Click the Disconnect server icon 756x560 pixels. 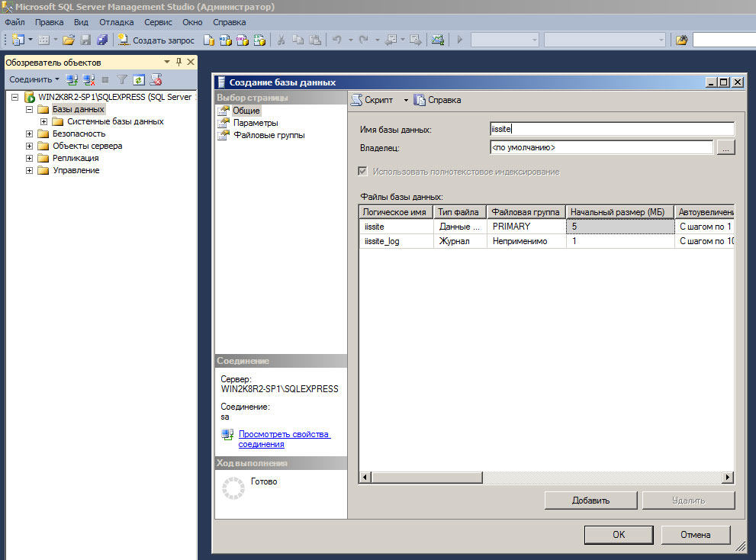[x=88, y=79]
